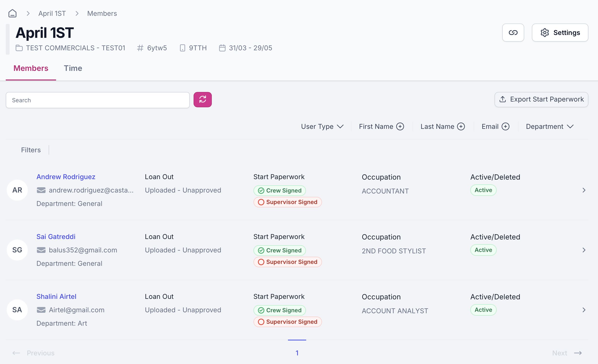The height and width of the screenshot is (364, 598).
Task: Open the April 1ST breadcrumb link
Action: tap(52, 13)
